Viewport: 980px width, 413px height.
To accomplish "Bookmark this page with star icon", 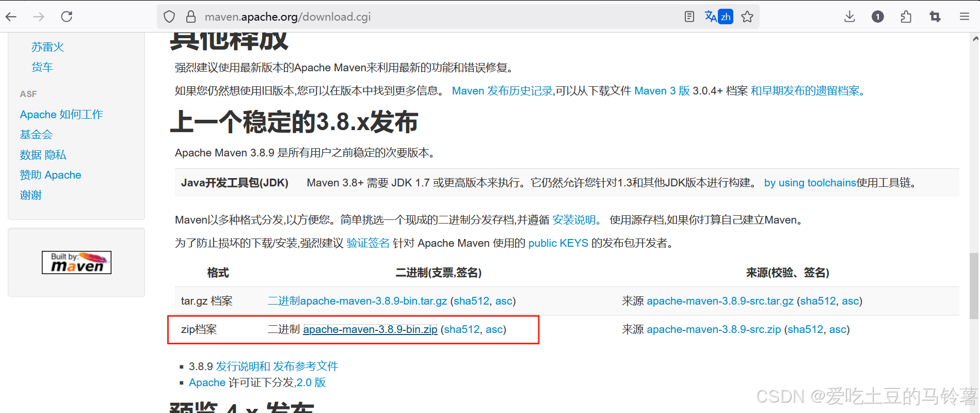I will pos(747,17).
